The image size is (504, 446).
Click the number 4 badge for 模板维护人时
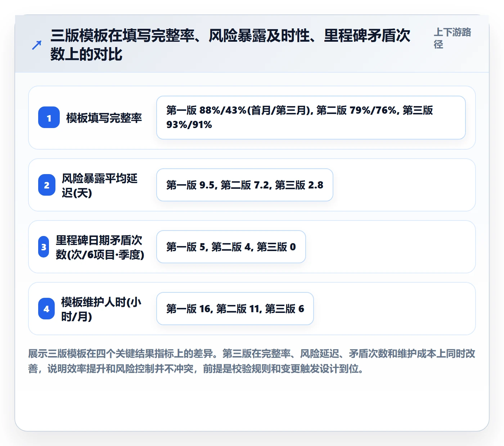pos(46,309)
